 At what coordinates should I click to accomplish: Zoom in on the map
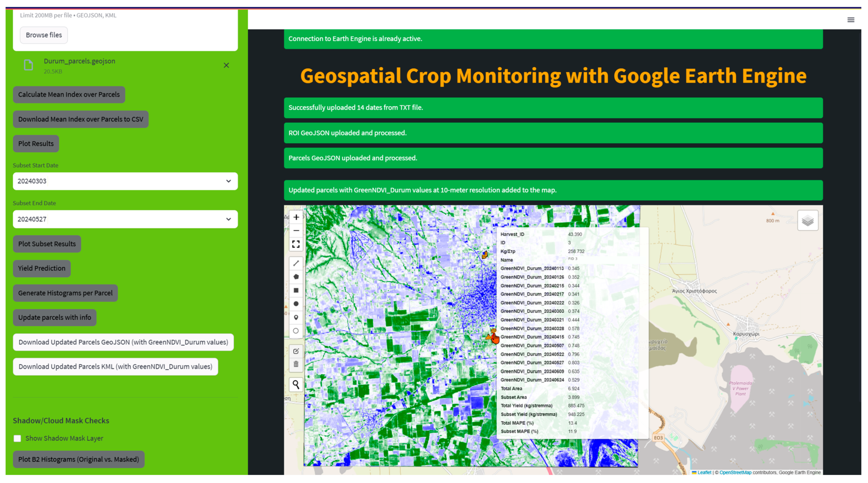296,217
